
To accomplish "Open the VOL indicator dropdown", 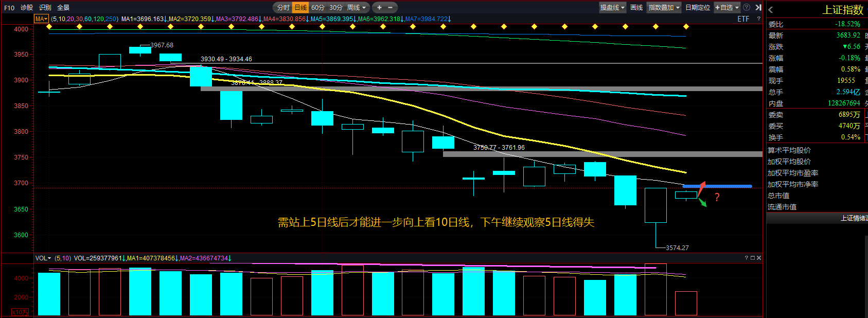I will 43,258.
